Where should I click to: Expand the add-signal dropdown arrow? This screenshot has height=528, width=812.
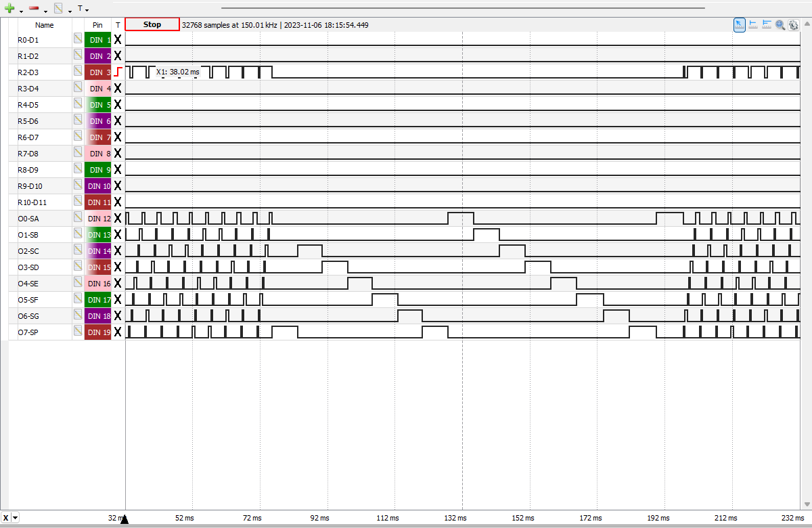pos(21,11)
